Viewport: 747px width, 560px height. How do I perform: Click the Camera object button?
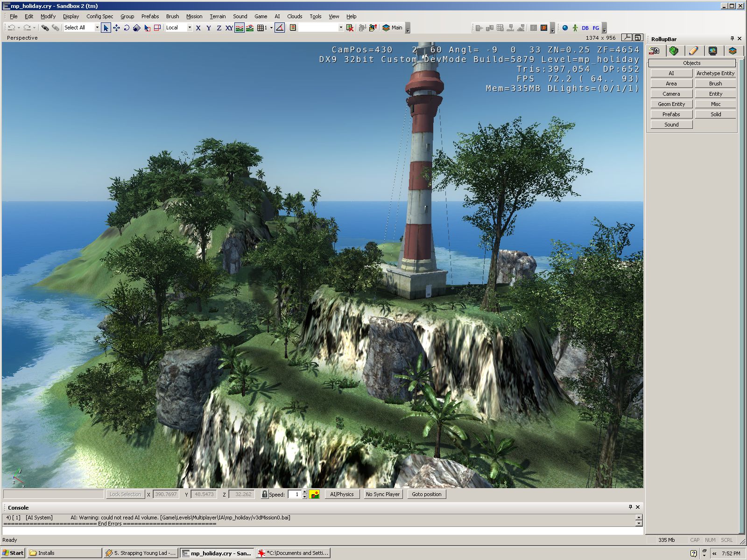tap(671, 94)
